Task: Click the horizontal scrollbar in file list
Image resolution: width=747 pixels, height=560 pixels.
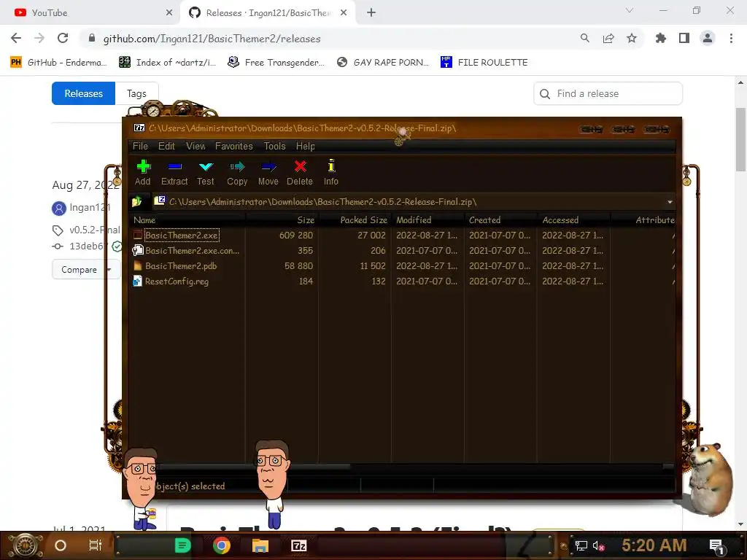Action: (255, 466)
